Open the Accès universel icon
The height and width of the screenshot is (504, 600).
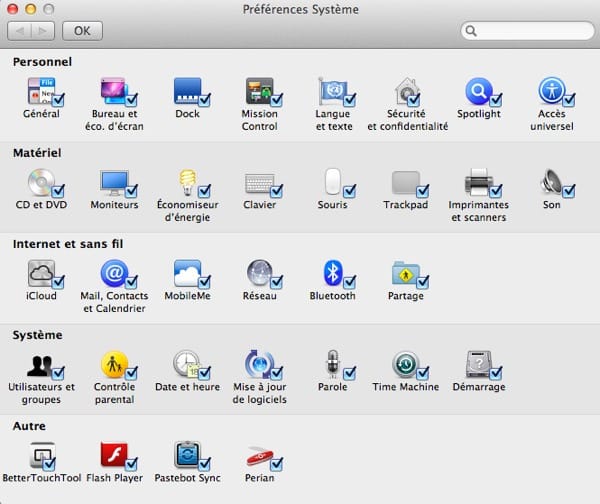coord(552,91)
